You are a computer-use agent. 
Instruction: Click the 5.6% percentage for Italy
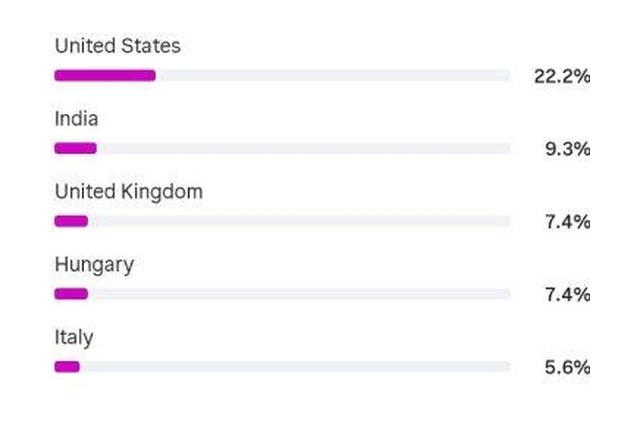pyautogui.click(x=568, y=367)
